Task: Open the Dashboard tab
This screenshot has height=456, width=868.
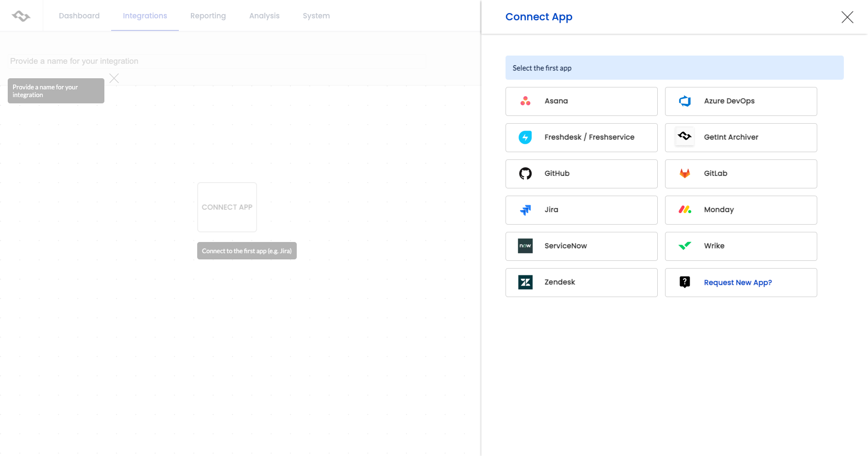Action: [x=79, y=15]
